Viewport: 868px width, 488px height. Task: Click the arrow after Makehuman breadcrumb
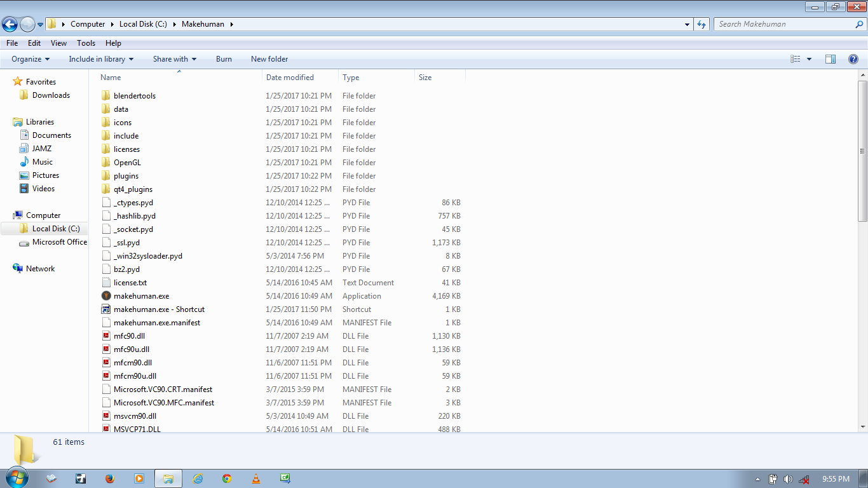[231, 24]
